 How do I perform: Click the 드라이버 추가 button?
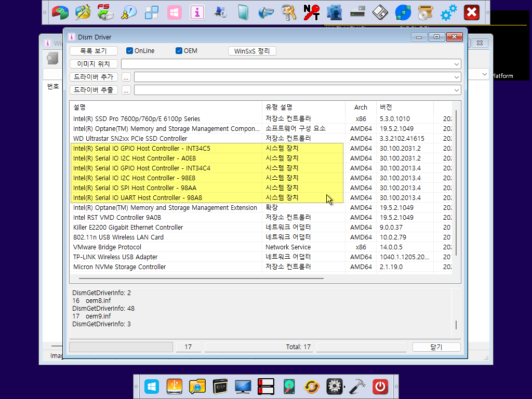click(x=94, y=77)
